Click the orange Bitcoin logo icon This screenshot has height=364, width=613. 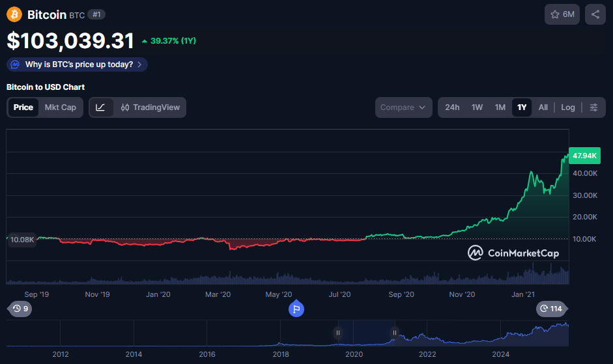pyautogui.click(x=14, y=14)
